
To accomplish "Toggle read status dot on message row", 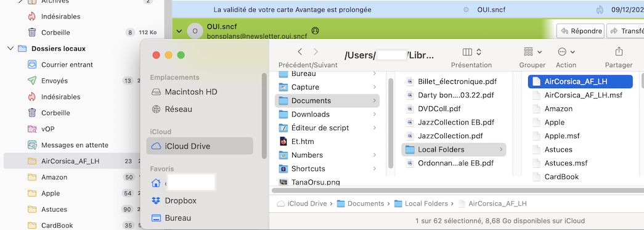I will click(x=466, y=9).
